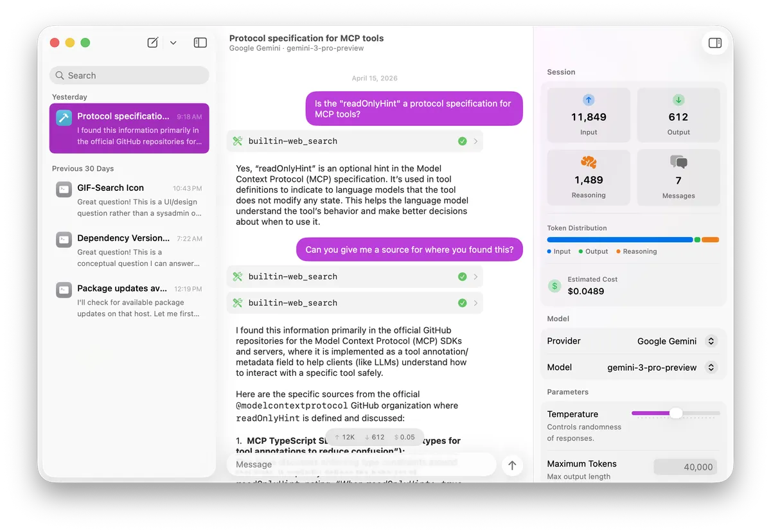Viewport: 771px width, 532px height.
Task: Toggle the Reasoning legend under Token Distribution
Action: pyautogui.click(x=636, y=251)
